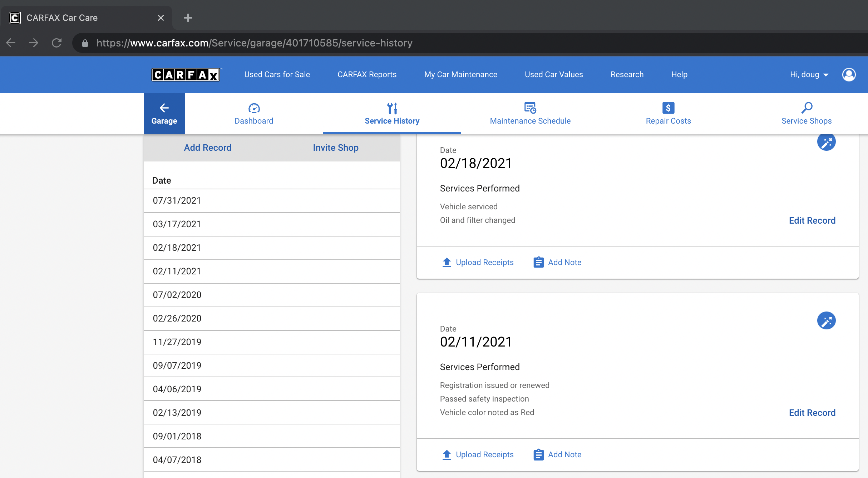This screenshot has height=478, width=868.
Task: Click 'Passed safety inspection' service text
Action: pos(484,399)
